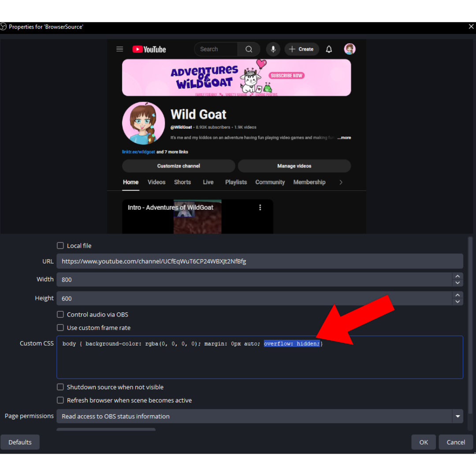Check Shutdown source when not visible
Image resolution: width=476 pixels, height=476 pixels.
[60, 387]
